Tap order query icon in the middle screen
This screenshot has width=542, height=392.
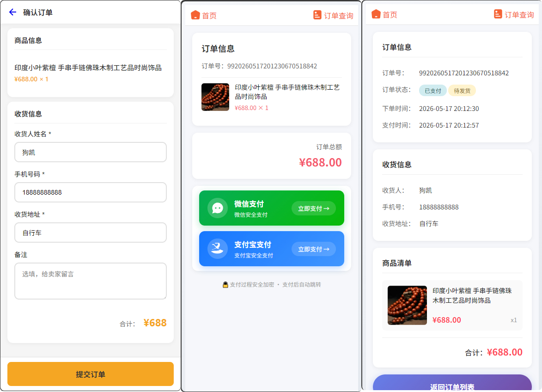(x=317, y=15)
